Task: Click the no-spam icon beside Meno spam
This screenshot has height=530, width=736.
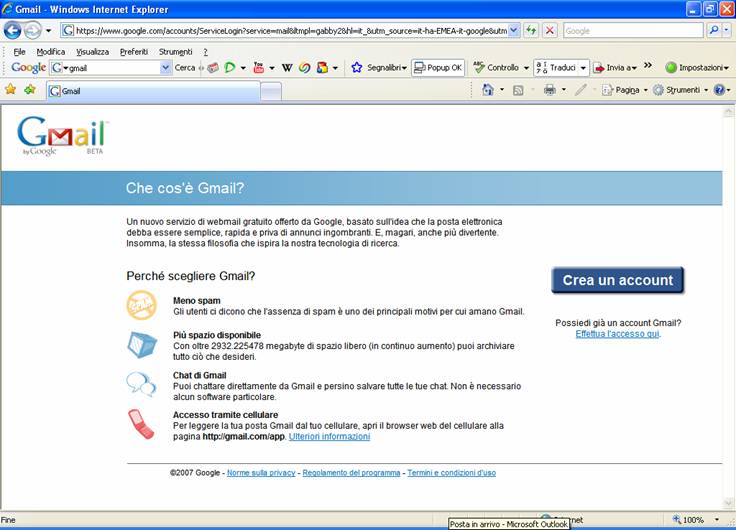Action: (141, 305)
